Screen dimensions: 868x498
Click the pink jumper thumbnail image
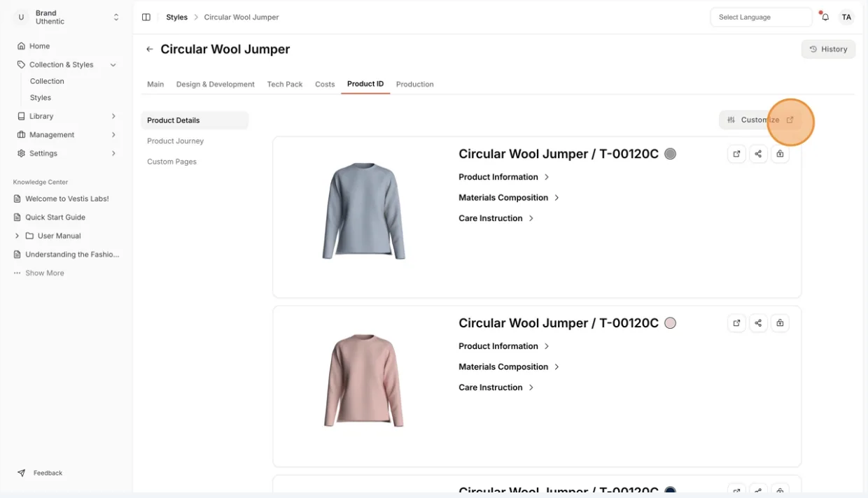pos(364,380)
